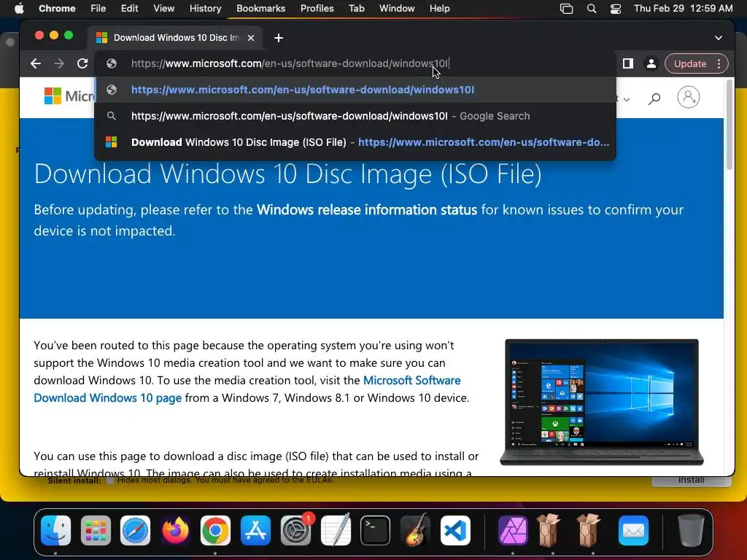Open the Chrome three-dot menu
Screen dimensions: 747x560
point(719,63)
